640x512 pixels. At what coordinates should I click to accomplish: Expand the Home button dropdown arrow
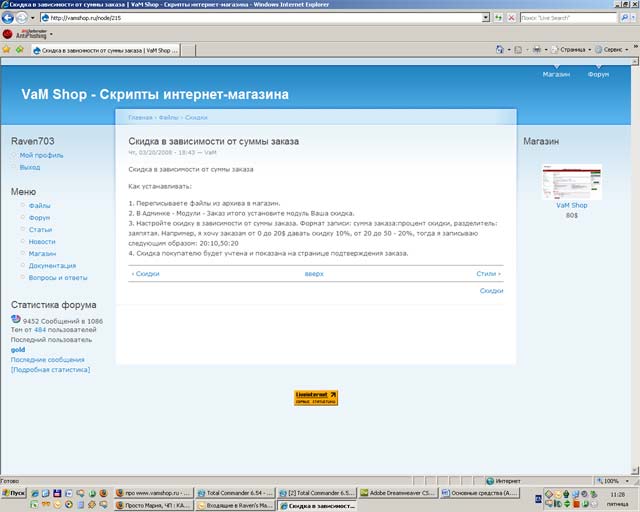pos(509,50)
